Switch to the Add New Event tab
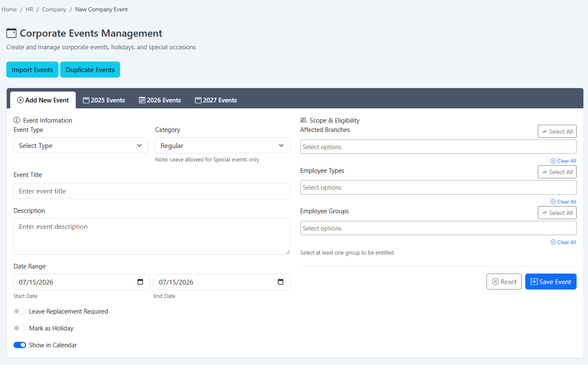 (x=43, y=100)
